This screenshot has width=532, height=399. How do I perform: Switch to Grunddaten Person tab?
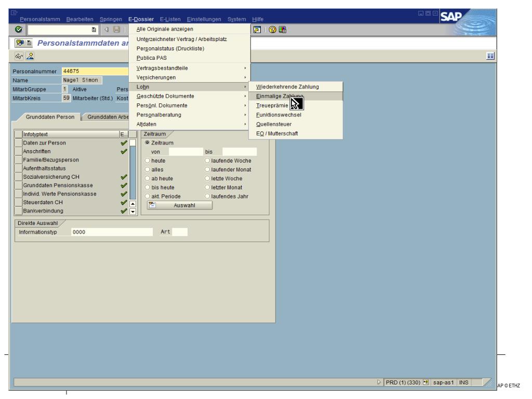click(50, 117)
